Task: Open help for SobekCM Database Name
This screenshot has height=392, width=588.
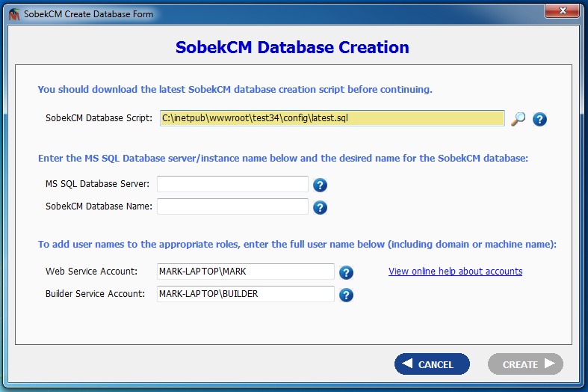Action: coord(320,207)
